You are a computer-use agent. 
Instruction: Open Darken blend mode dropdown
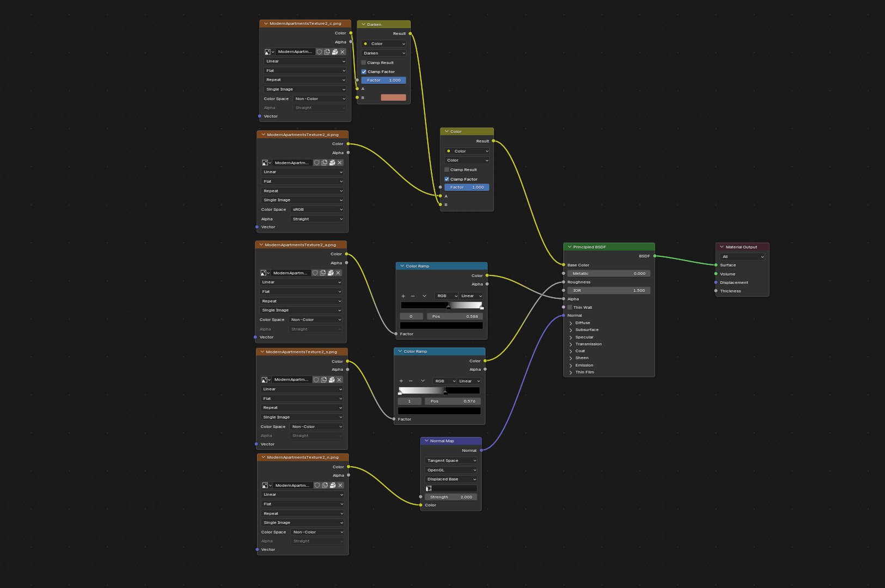[x=384, y=53]
